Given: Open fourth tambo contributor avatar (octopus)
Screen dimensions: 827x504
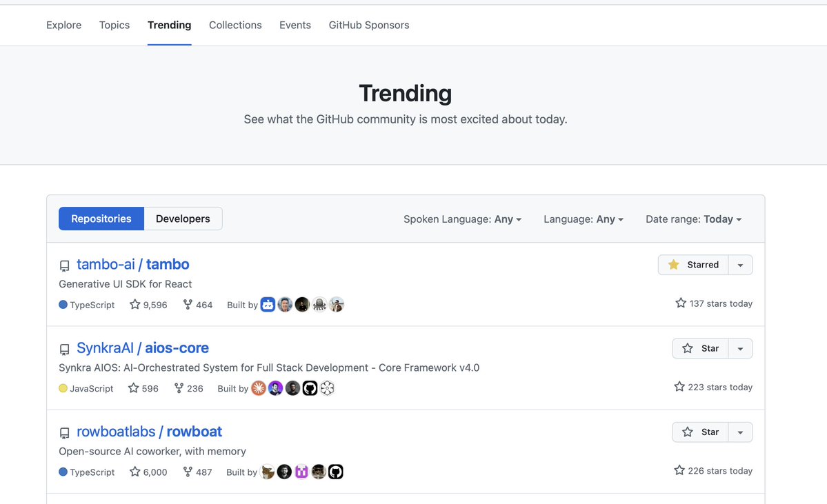Looking at the screenshot, I should pyautogui.click(x=319, y=304).
